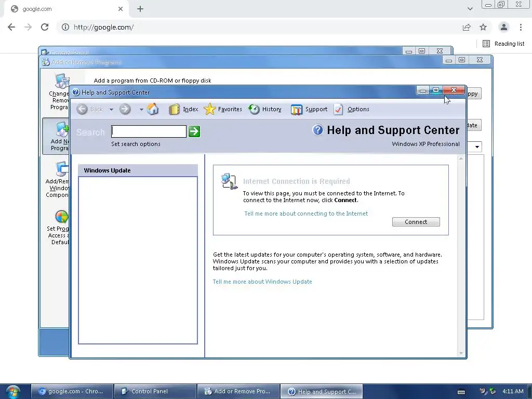Open Add/Remove Windows Components

click(x=57, y=180)
